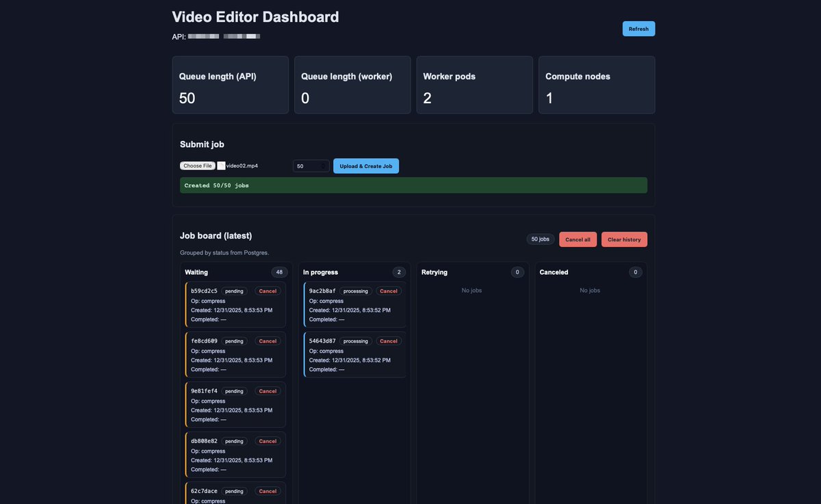This screenshot has height=504, width=821.
Task: Click the Canceled column header
Action: click(553, 272)
